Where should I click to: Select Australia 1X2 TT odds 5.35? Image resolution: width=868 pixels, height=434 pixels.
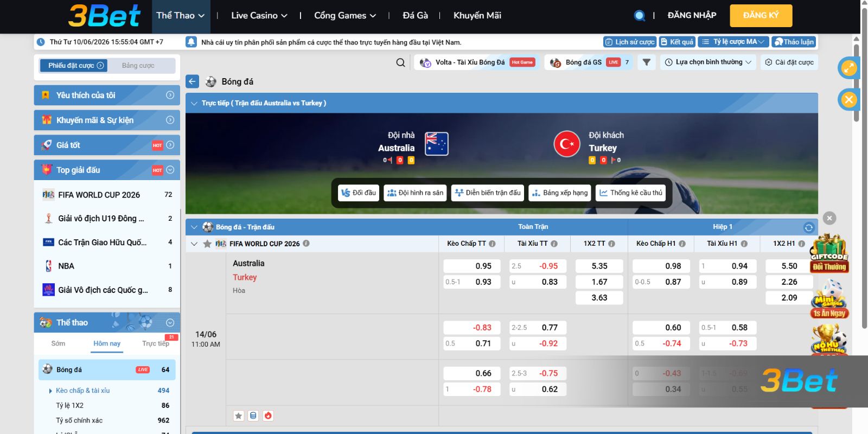(x=599, y=266)
